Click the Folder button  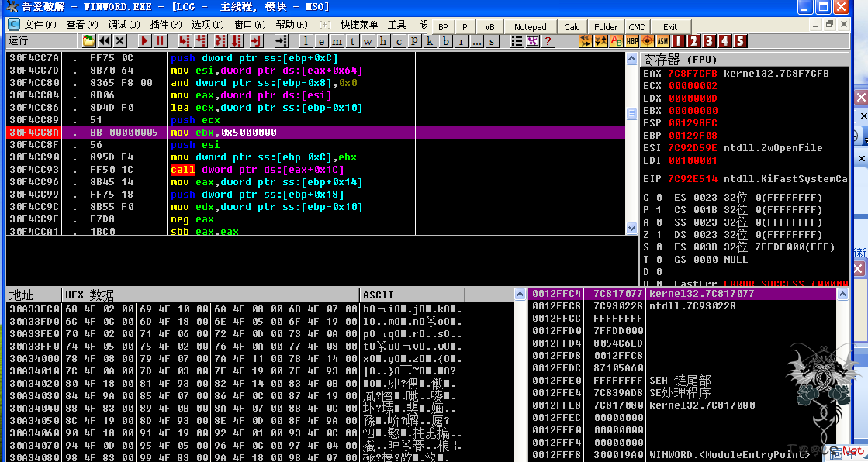pos(606,27)
